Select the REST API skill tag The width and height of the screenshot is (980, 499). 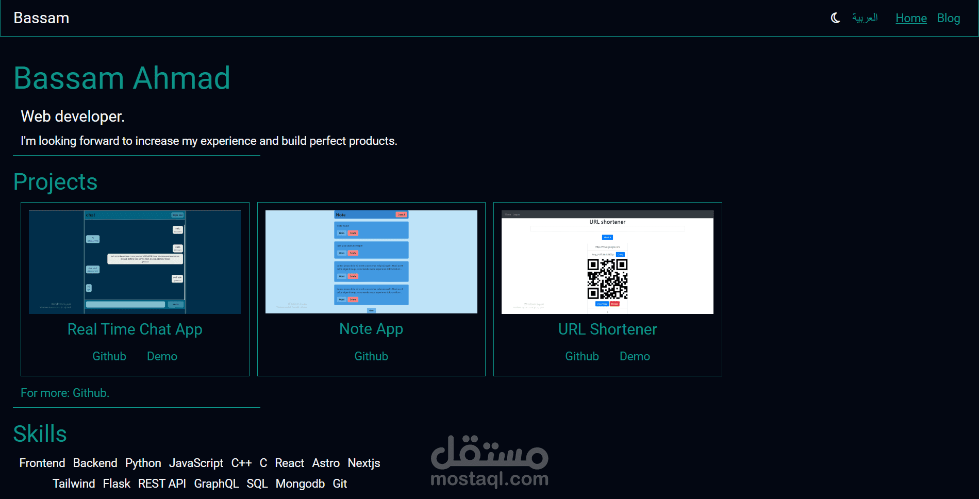(x=162, y=484)
